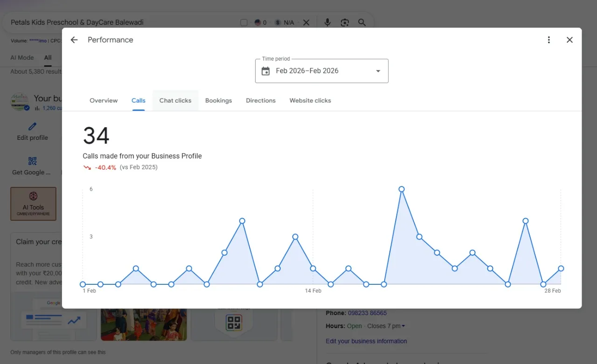Click the red downward trend arrow icon
Image resolution: width=597 pixels, height=364 pixels.
click(x=87, y=167)
